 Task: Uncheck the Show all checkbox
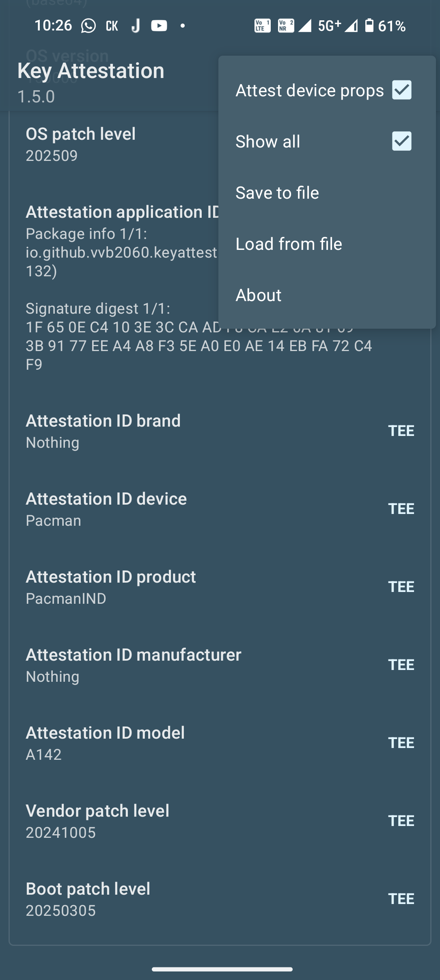tap(401, 141)
